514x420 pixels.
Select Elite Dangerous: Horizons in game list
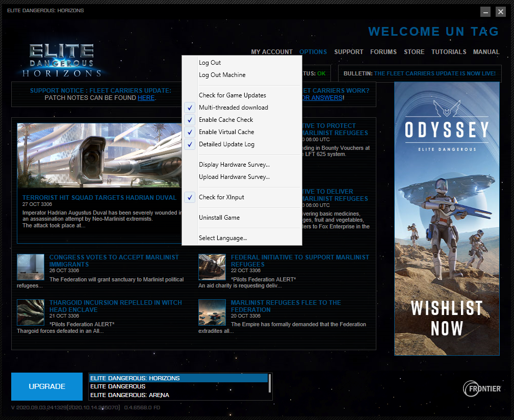point(178,378)
